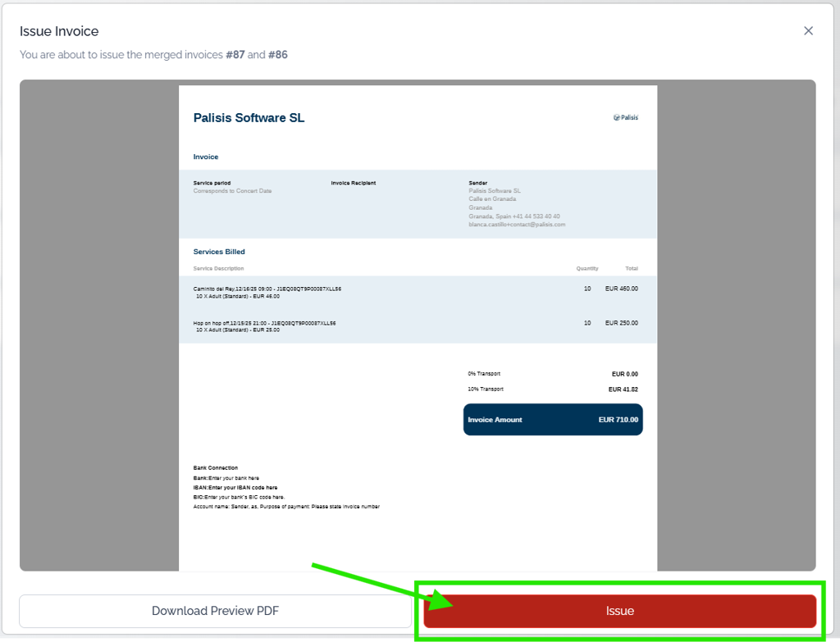Click the 'Bank Connection' heading
Image resolution: width=840 pixels, height=642 pixels.
(x=216, y=468)
